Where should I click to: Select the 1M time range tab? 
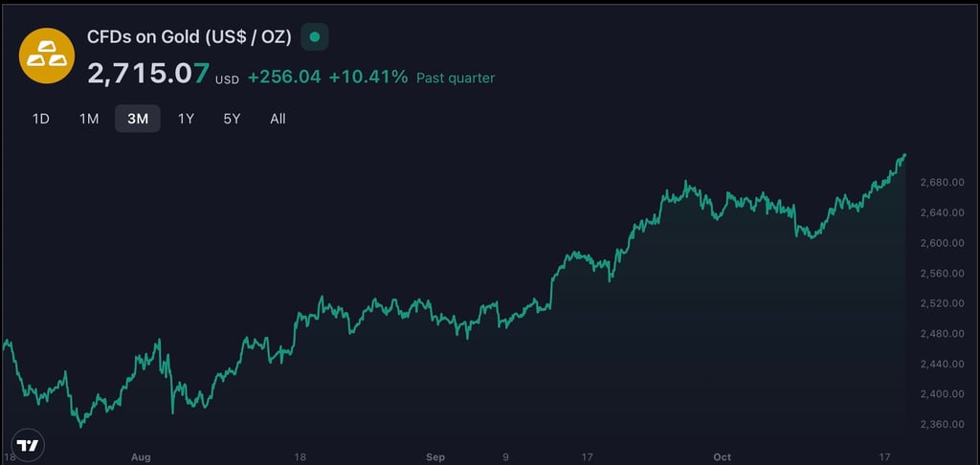click(89, 119)
